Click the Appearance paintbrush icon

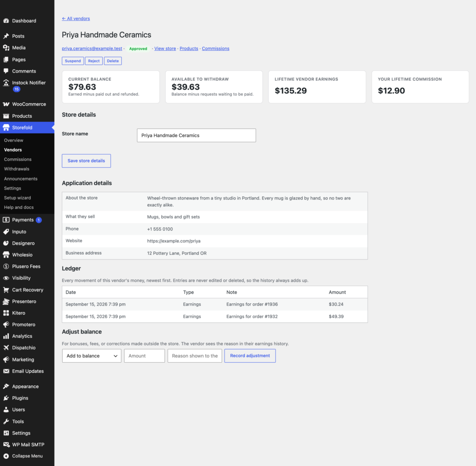point(6,386)
